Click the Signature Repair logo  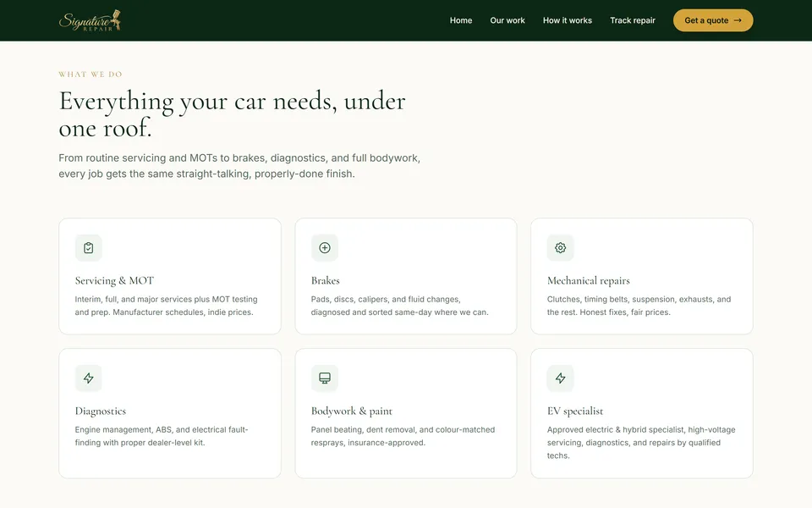90,20
